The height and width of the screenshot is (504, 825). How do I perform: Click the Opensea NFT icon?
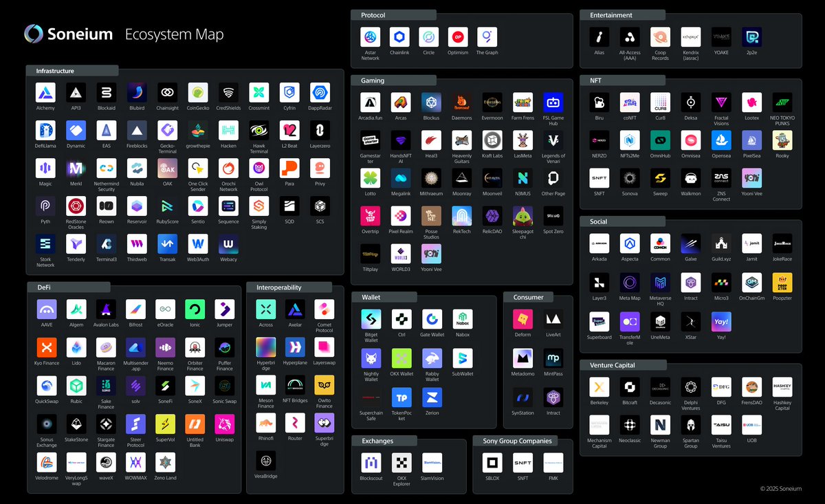[x=721, y=140]
